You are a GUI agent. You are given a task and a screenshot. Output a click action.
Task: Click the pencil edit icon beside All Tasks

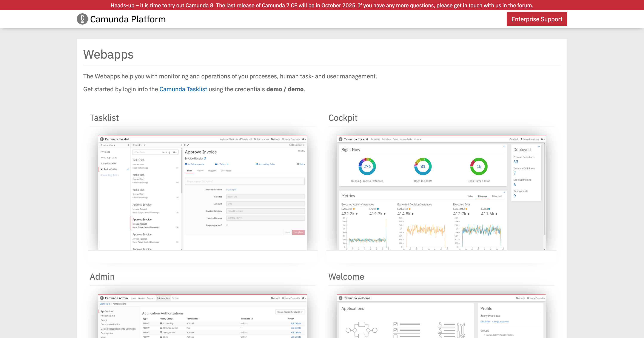tap(128, 169)
